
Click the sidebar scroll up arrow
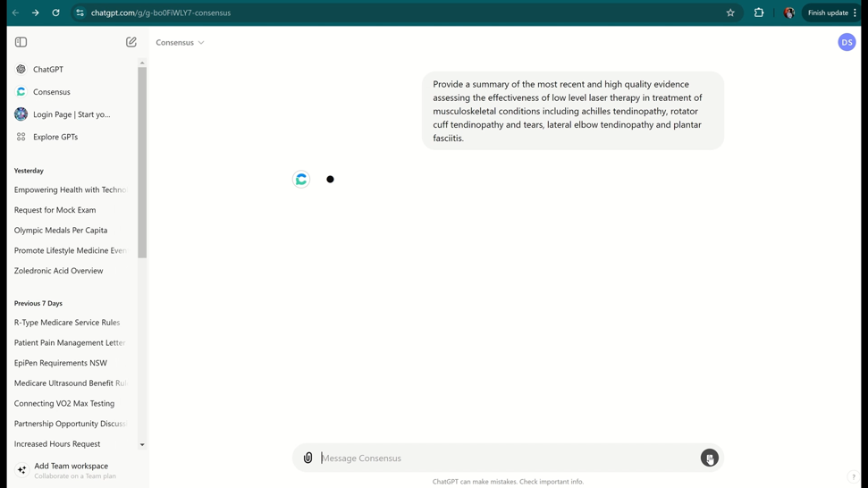(142, 63)
